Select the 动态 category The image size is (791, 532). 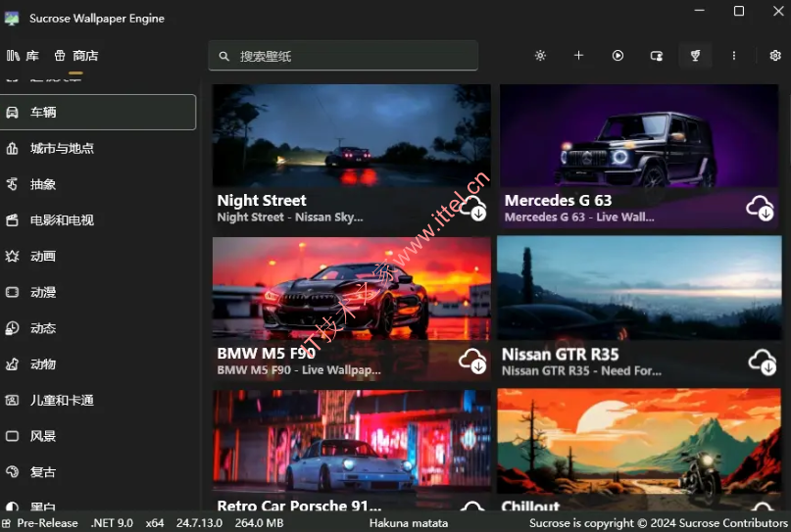98,328
